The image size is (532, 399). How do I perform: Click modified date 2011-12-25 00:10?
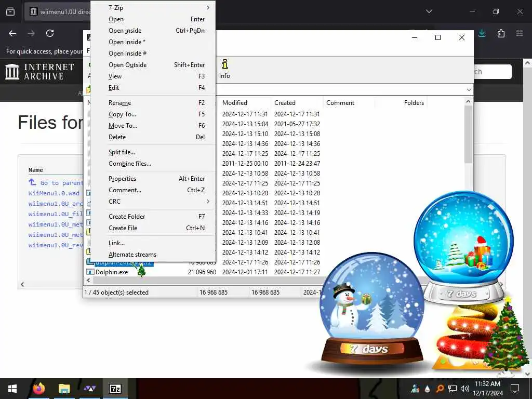click(x=245, y=164)
